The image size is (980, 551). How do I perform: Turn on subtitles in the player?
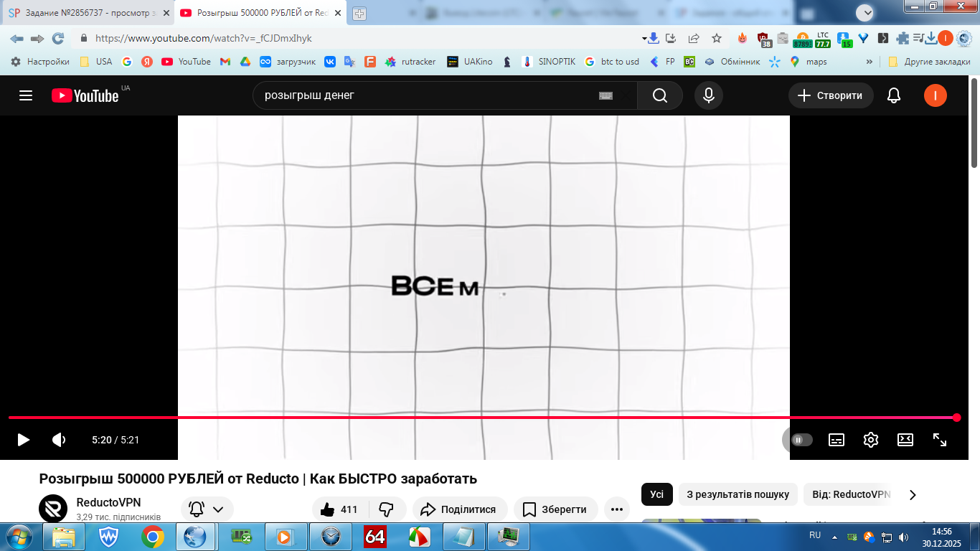coord(837,440)
